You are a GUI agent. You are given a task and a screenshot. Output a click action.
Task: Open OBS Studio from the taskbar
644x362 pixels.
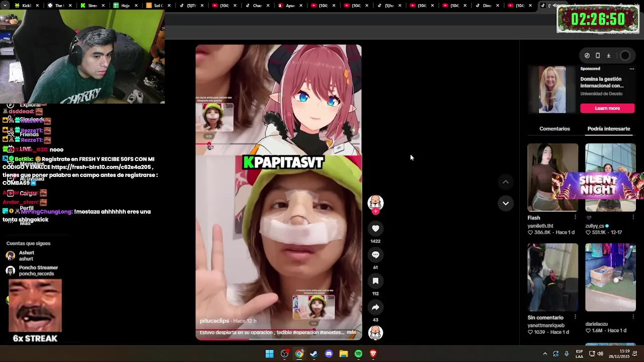(284, 354)
